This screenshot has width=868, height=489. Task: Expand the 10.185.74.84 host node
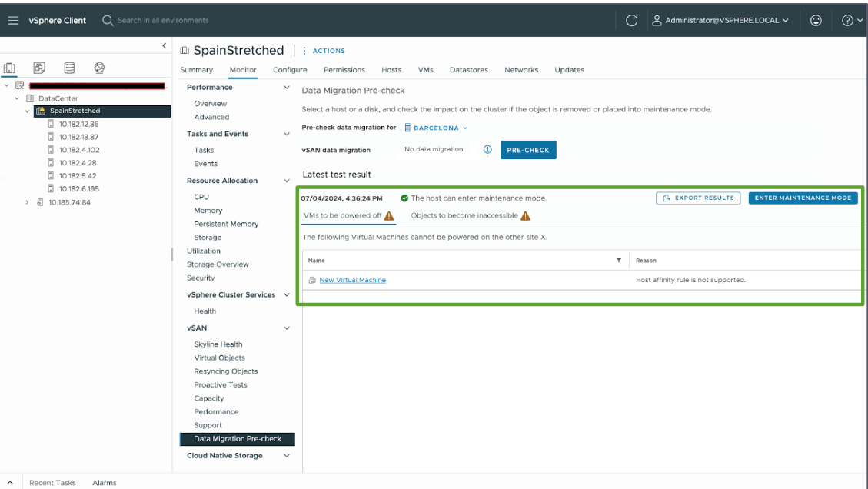point(27,203)
